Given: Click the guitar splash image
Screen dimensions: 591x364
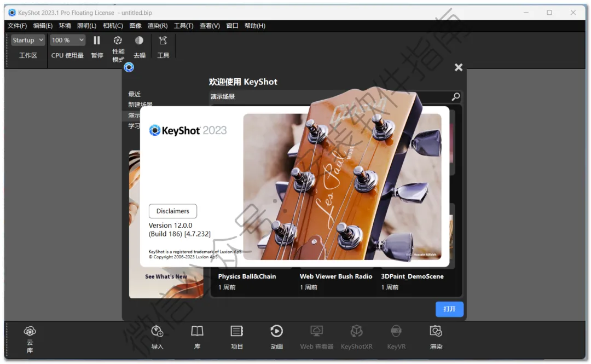Looking at the screenshot, I should click(x=342, y=187).
